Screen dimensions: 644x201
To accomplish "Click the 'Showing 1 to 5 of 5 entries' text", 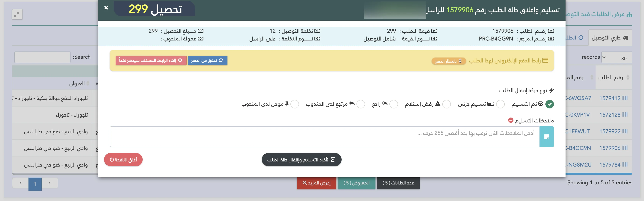I will pos(599,182).
